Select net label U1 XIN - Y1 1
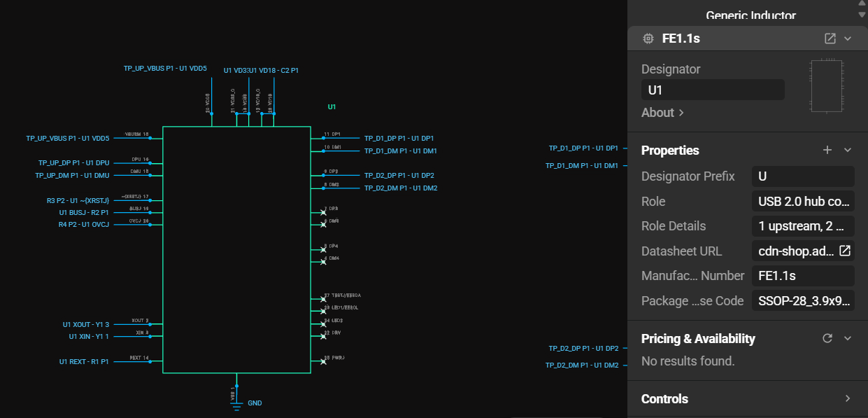The width and height of the screenshot is (868, 418). click(x=89, y=337)
